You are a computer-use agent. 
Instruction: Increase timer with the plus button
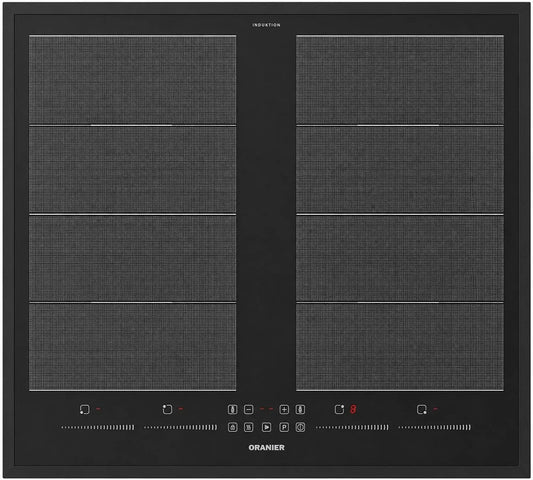(x=284, y=409)
